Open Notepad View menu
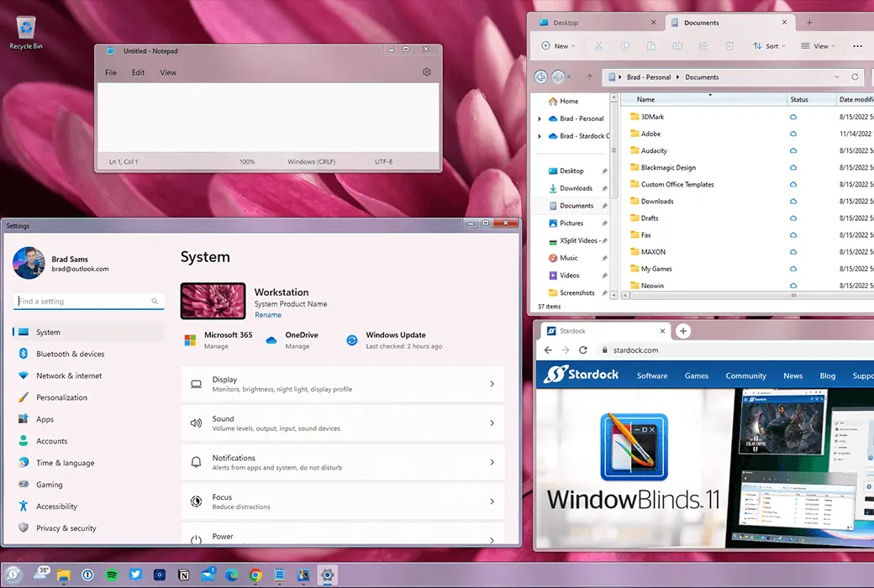The image size is (874, 588). (x=168, y=72)
